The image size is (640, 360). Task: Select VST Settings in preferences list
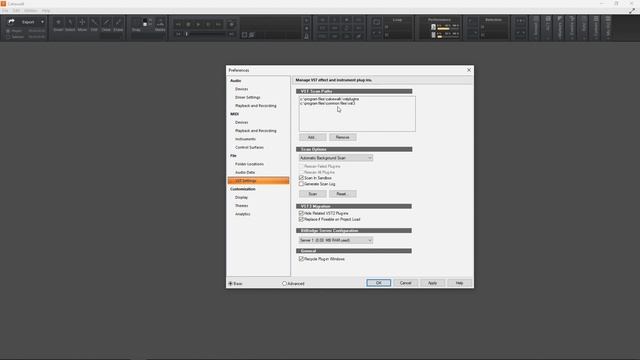(x=258, y=180)
